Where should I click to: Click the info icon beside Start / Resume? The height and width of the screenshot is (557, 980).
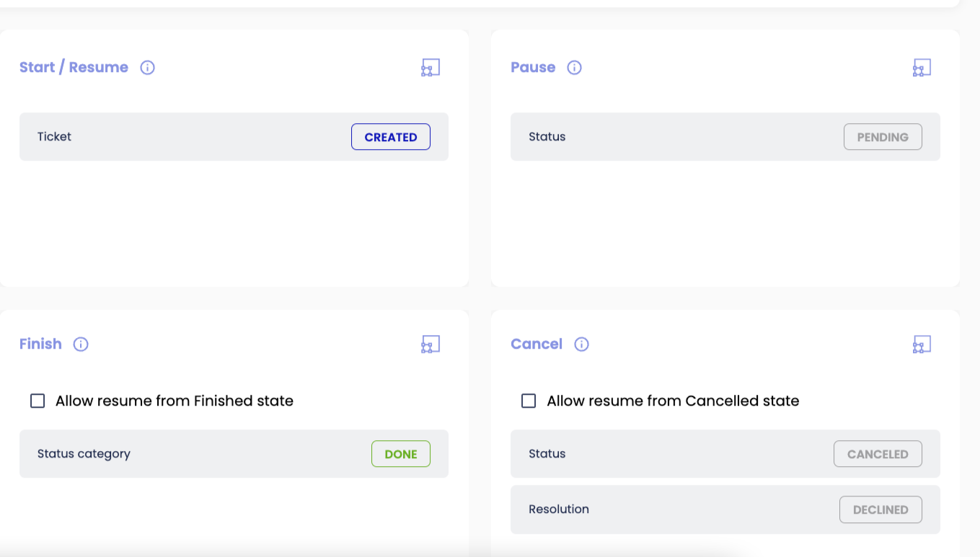coord(148,68)
